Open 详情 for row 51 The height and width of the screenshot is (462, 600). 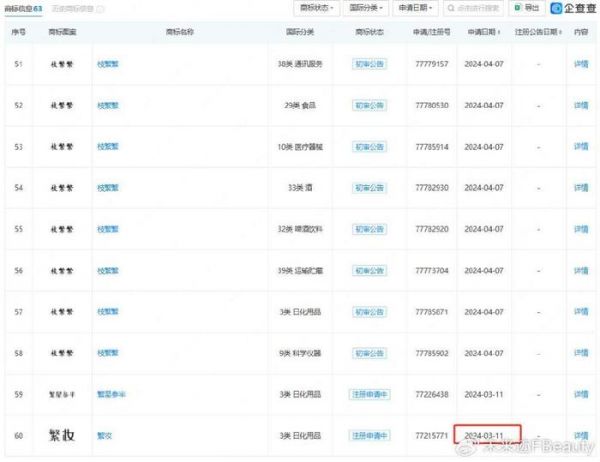(x=580, y=63)
